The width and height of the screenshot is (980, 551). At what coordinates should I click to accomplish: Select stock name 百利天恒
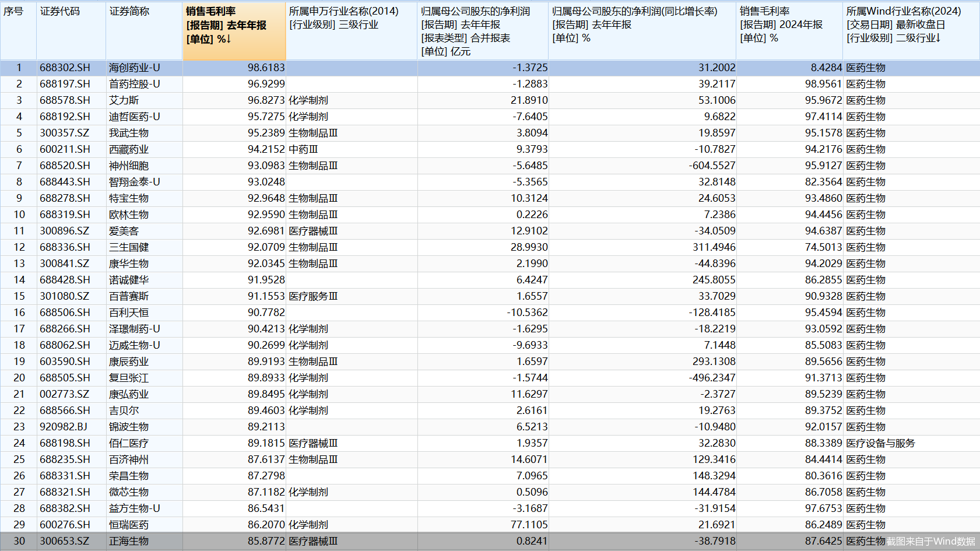[x=129, y=313]
